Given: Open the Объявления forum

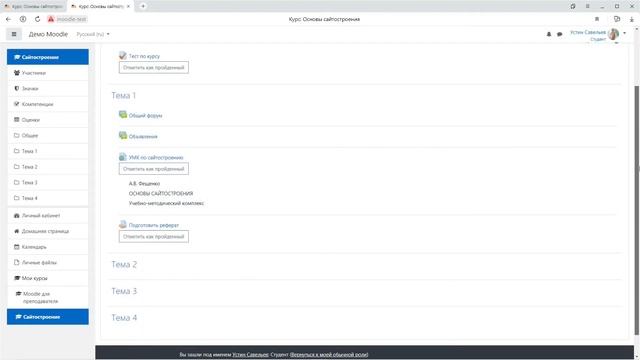Looking at the screenshot, I should pyautogui.click(x=143, y=136).
